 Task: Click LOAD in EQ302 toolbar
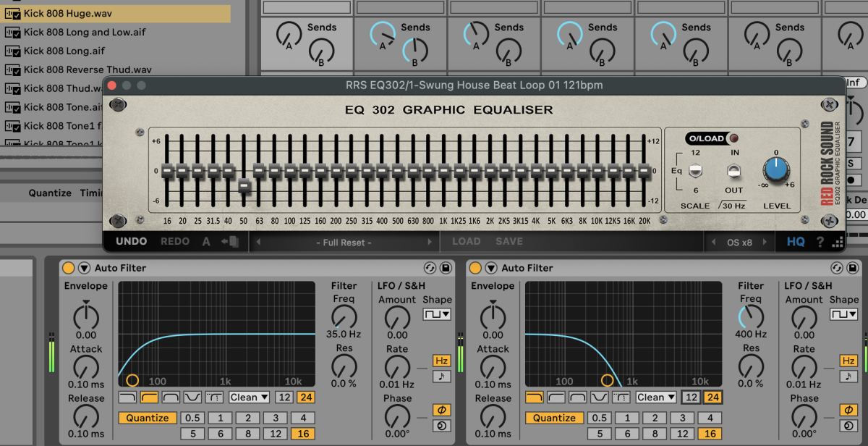click(467, 241)
